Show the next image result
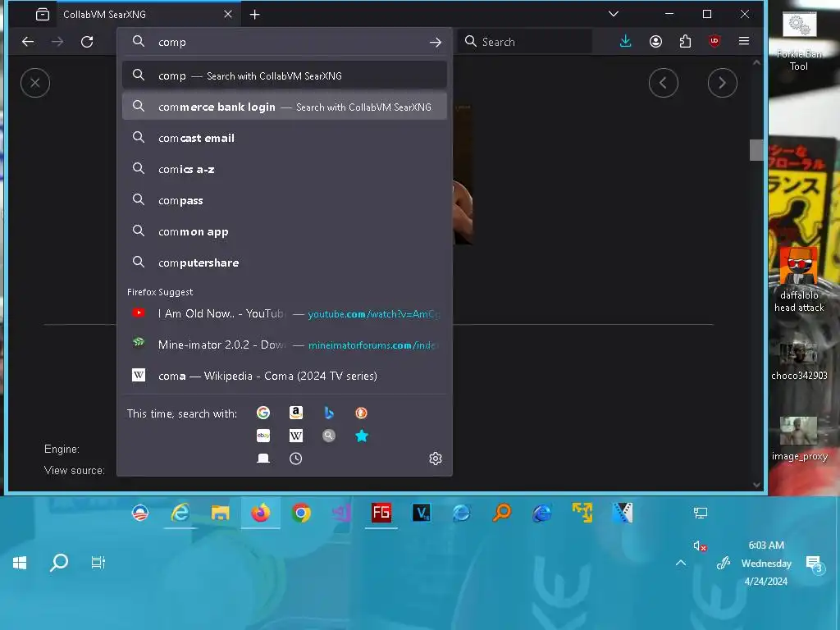 pos(722,83)
